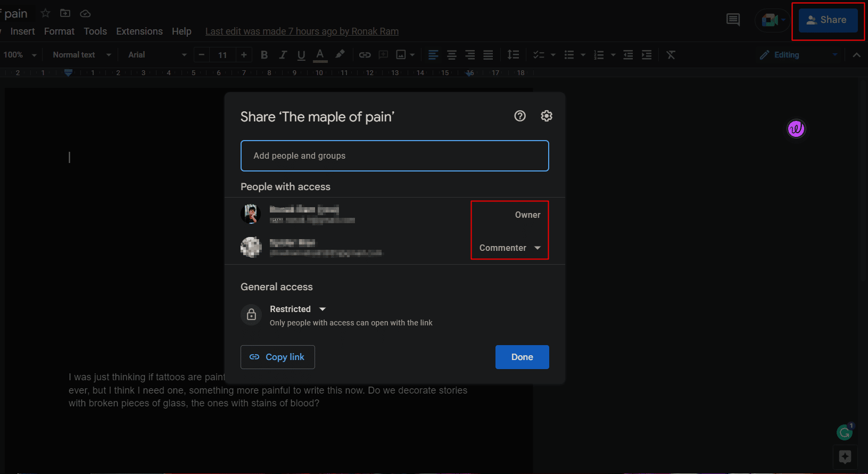868x474 pixels.
Task: Increase indent icon
Action: coord(647,55)
